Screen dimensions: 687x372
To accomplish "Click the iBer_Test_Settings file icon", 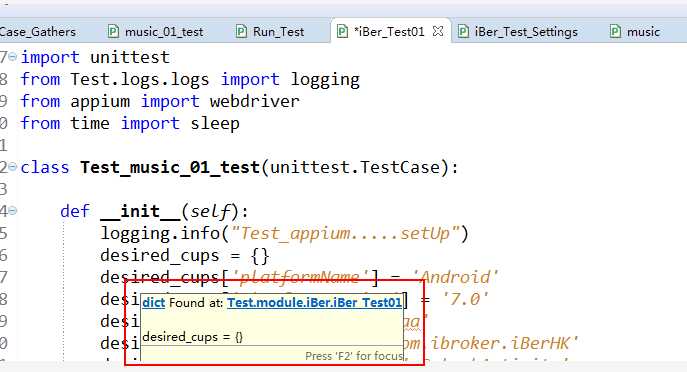I will (463, 32).
